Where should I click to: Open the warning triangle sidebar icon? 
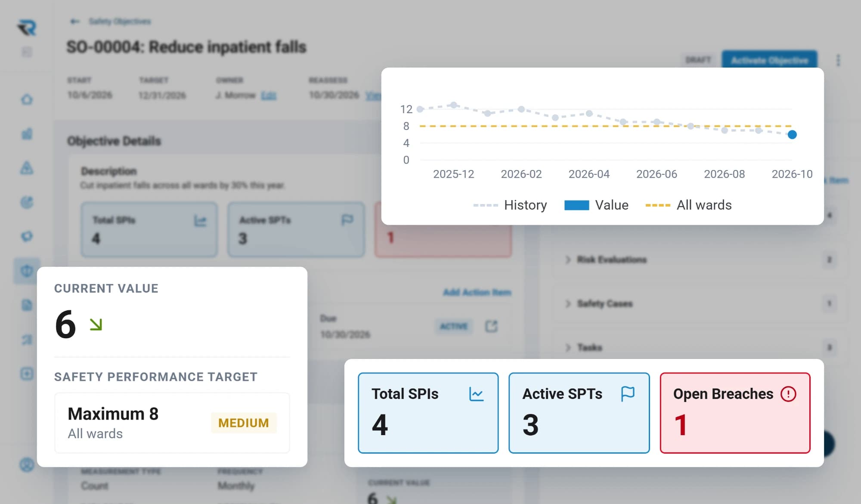[x=27, y=167]
